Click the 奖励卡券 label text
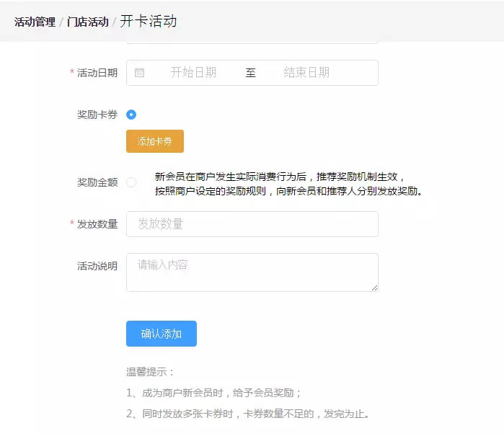Viewport: 504px width, 436px height. coord(97,115)
